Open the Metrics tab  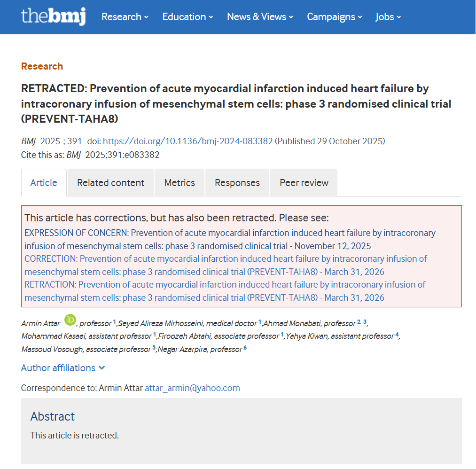[x=179, y=183]
